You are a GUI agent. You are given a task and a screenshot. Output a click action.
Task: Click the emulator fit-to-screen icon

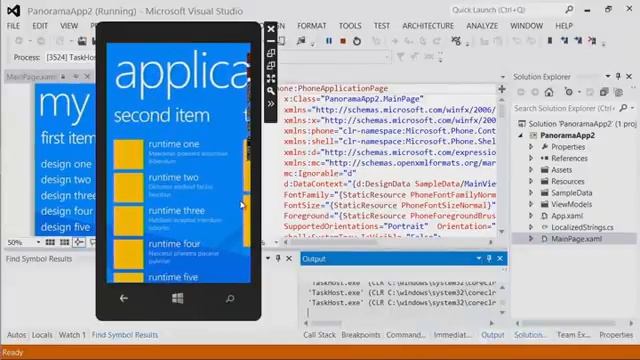[271, 78]
